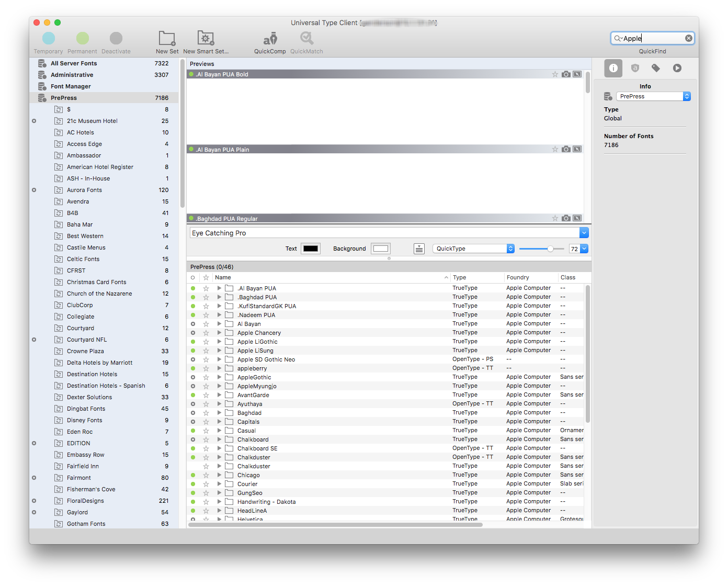Select the Font Manager workgroup
Viewport: 728px width, 586px height.
click(x=104, y=86)
